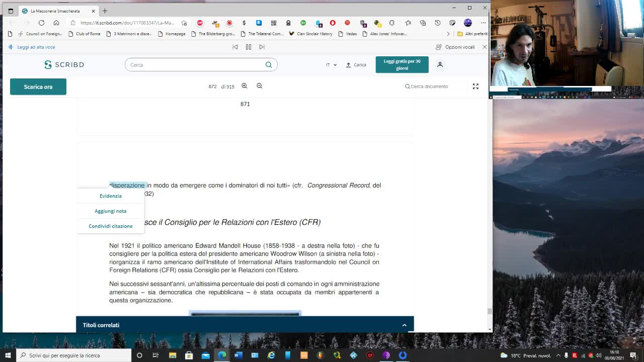Open the Club of Rome bookmark
Screen dimensions: 644x362
[84, 34]
